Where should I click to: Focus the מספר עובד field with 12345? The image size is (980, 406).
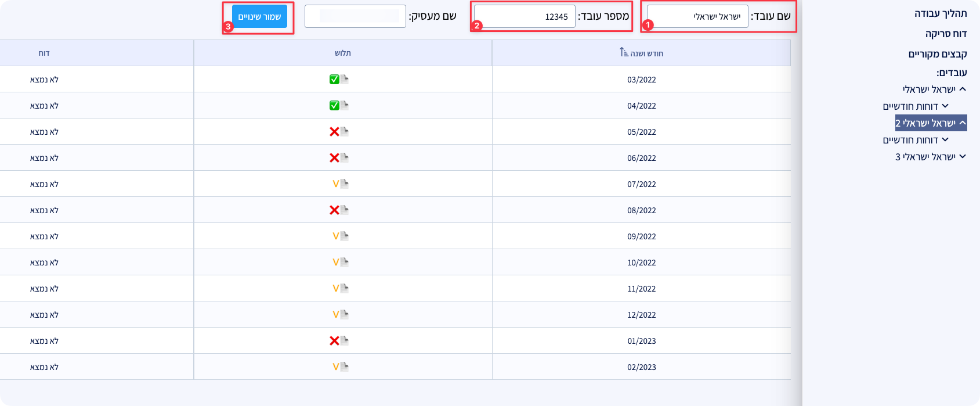click(524, 17)
